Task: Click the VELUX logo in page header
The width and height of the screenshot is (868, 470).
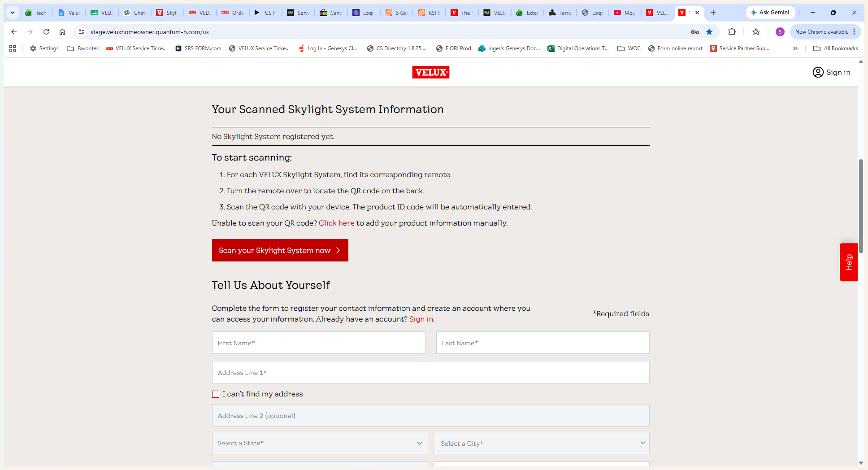Action: (430, 72)
